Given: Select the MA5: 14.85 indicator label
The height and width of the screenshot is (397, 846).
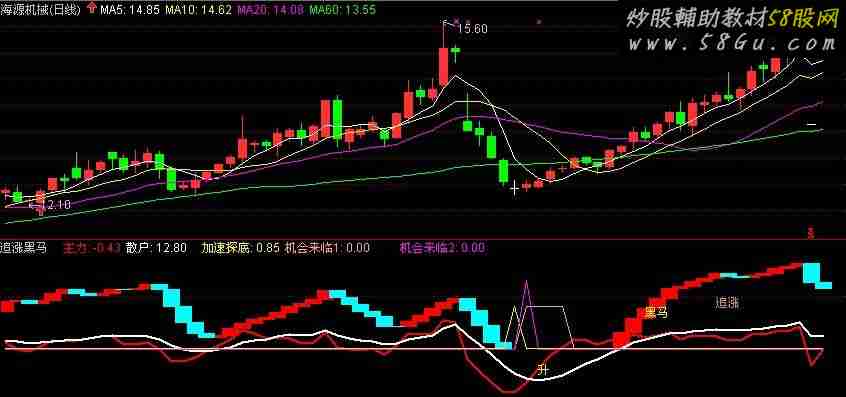Looking at the screenshot, I should point(129,10).
